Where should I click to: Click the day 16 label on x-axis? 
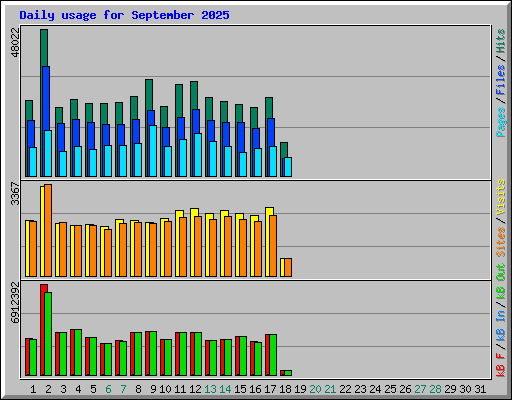point(255,389)
